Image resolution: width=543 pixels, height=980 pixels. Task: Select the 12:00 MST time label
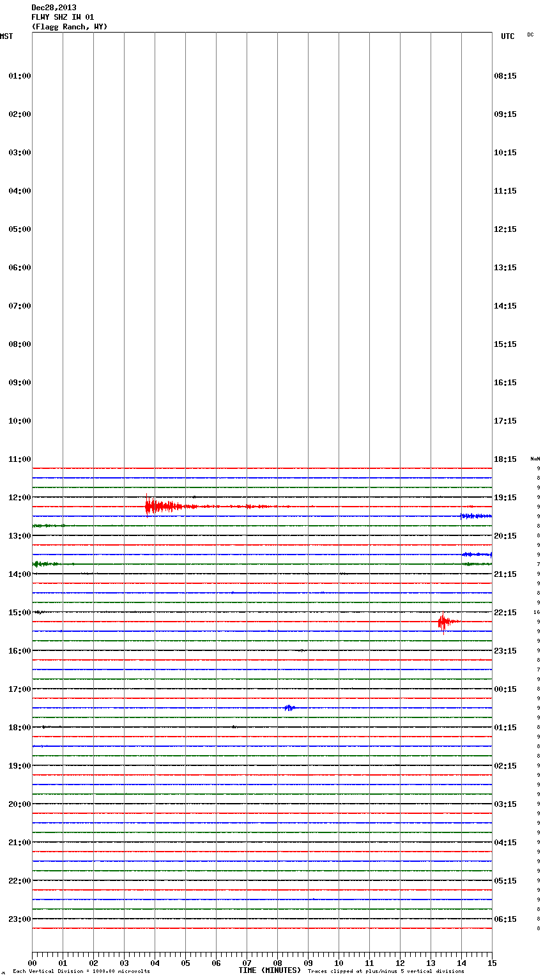[x=20, y=498]
